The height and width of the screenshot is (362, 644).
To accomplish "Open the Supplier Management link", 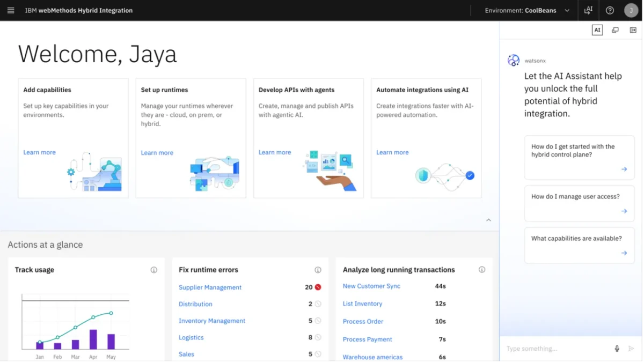I will click(x=210, y=287).
